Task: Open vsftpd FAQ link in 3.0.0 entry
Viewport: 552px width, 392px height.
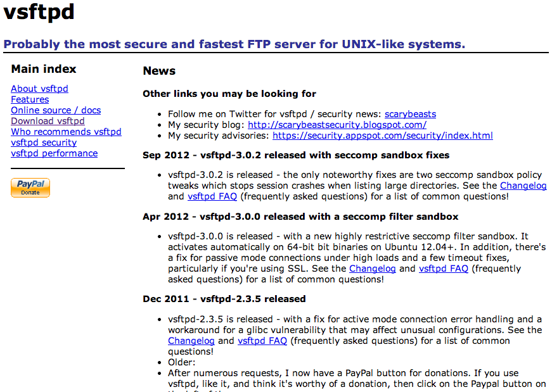Action: click(x=444, y=269)
